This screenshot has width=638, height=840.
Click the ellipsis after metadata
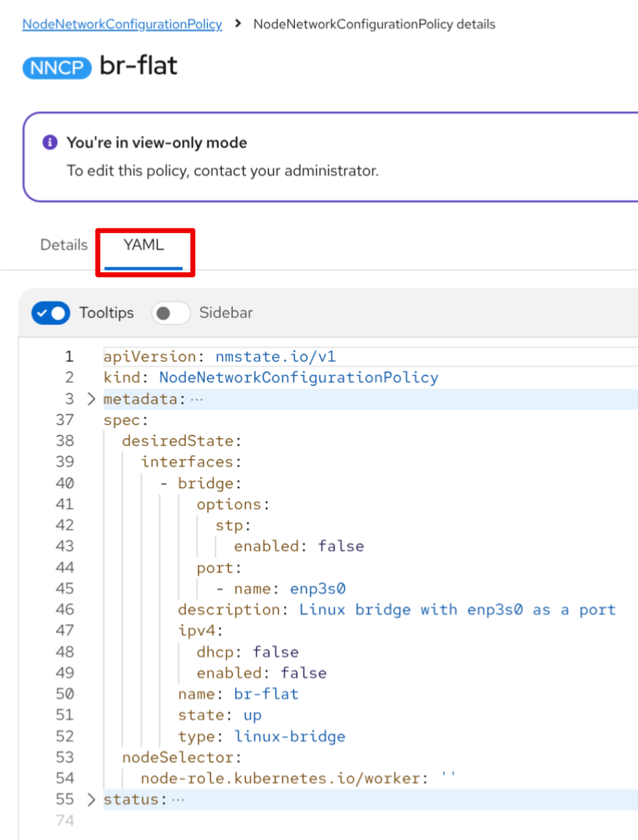(197, 399)
